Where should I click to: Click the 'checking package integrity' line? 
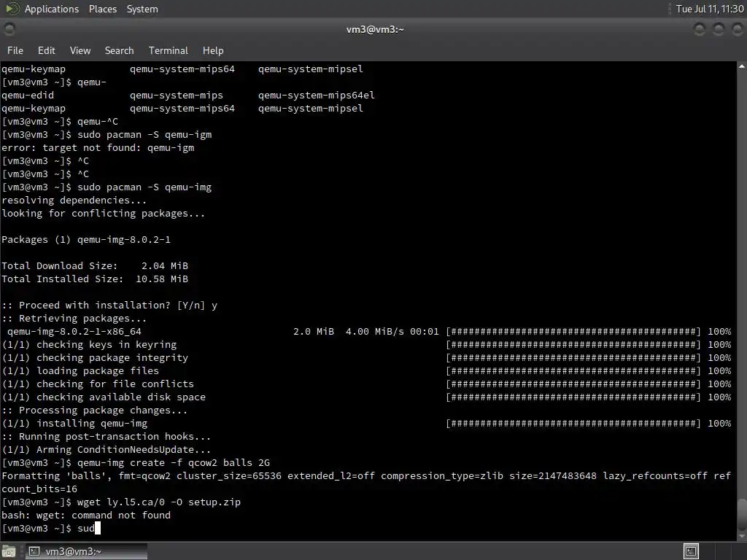[95, 357]
